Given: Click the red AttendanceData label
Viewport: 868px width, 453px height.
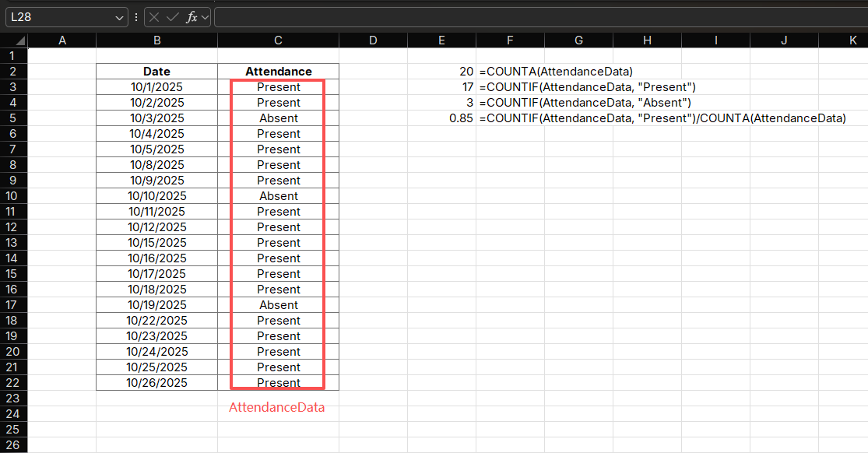Looking at the screenshot, I should click(276, 407).
